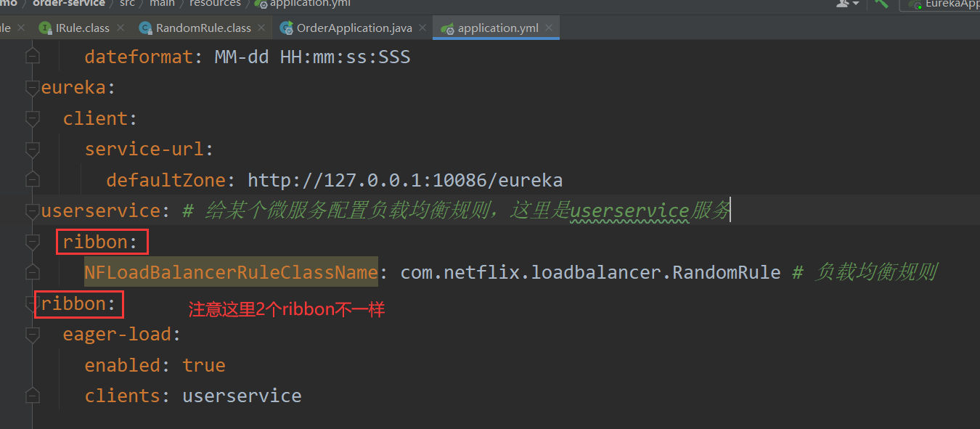Click the interface icon beside IRule.class
The image size is (980, 429).
point(45,28)
